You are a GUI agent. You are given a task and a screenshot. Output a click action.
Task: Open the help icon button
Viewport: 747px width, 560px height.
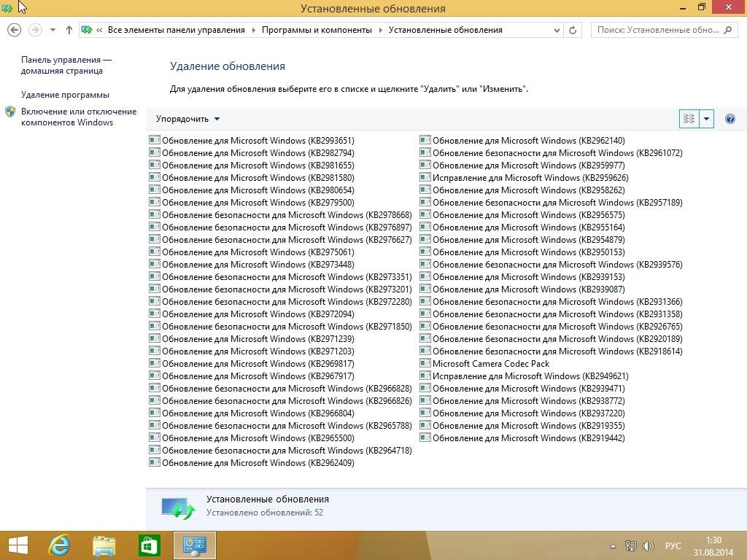[729, 119]
